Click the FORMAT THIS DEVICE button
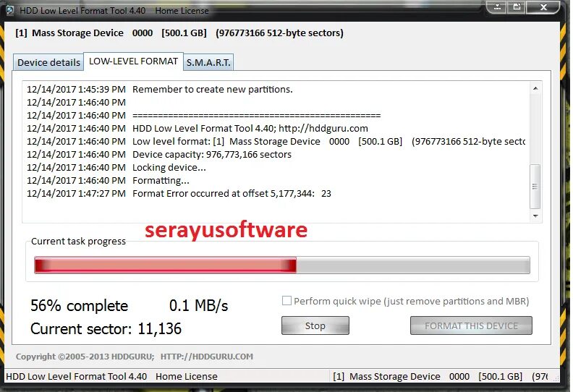 tap(471, 325)
